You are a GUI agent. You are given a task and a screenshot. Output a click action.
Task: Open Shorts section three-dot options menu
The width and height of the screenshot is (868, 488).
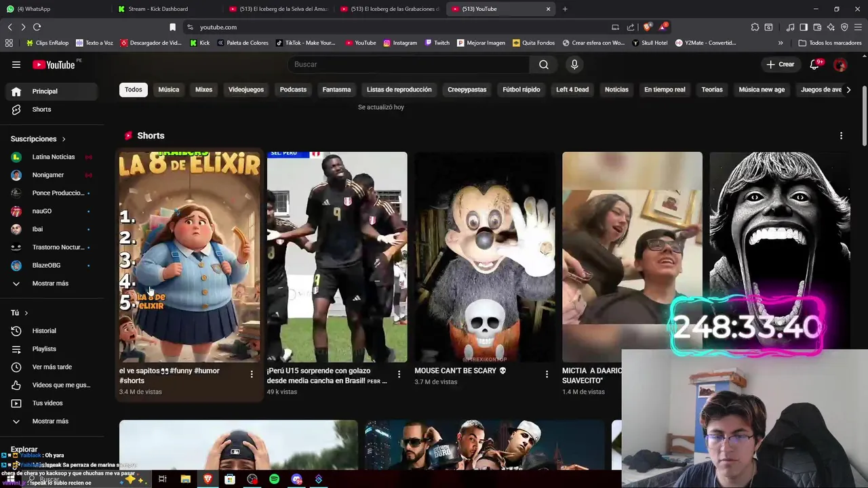coord(841,136)
